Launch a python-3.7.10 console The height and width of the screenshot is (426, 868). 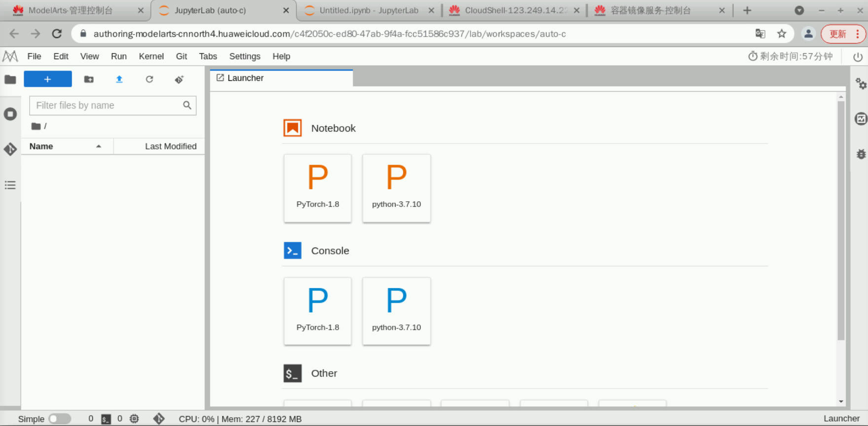tap(396, 311)
